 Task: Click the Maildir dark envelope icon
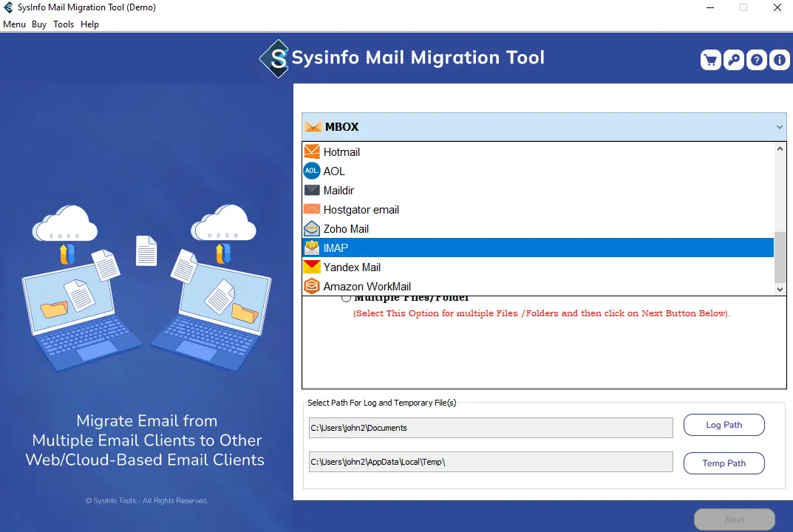click(312, 190)
